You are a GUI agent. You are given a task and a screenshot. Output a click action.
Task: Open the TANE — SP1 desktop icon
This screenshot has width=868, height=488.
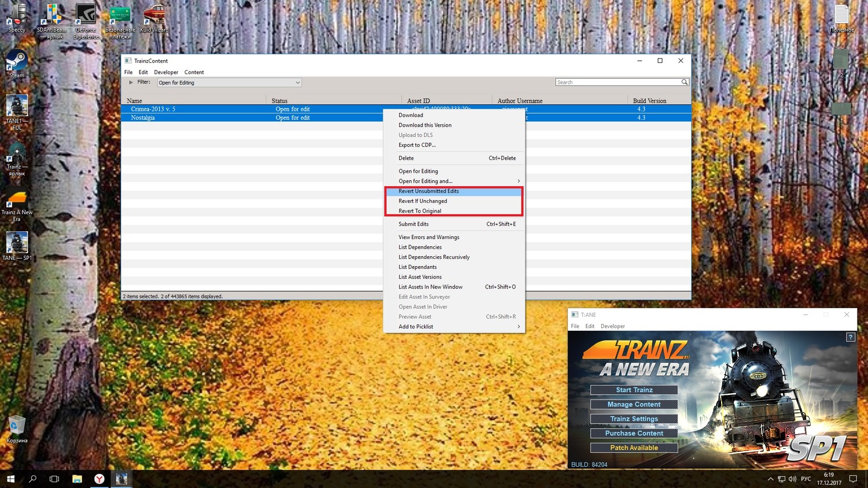point(17,245)
